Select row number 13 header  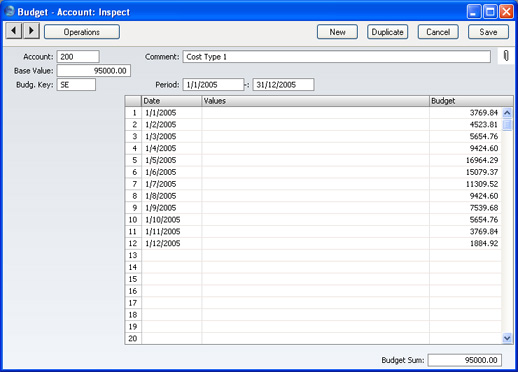(x=133, y=255)
